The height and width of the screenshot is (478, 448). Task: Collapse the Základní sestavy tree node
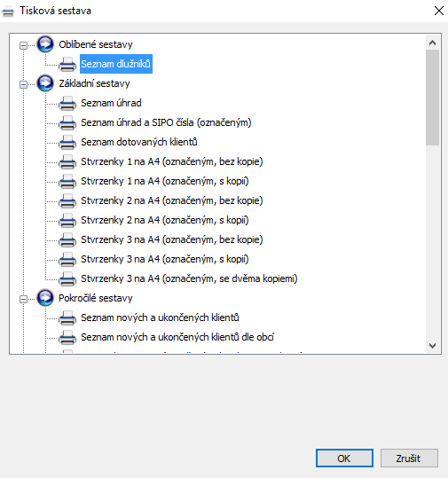pyautogui.click(x=23, y=84)
